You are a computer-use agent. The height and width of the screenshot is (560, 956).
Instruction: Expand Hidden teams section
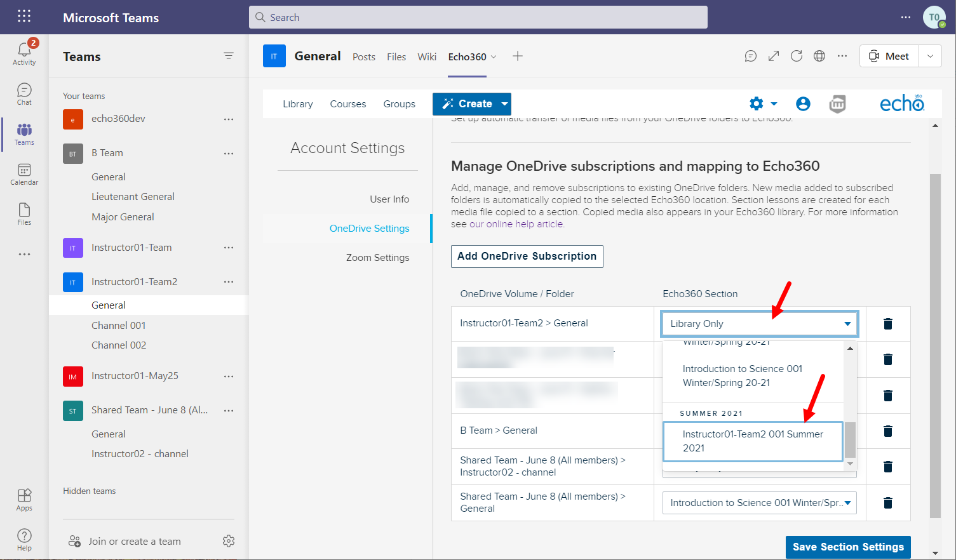tap(90, 491)
